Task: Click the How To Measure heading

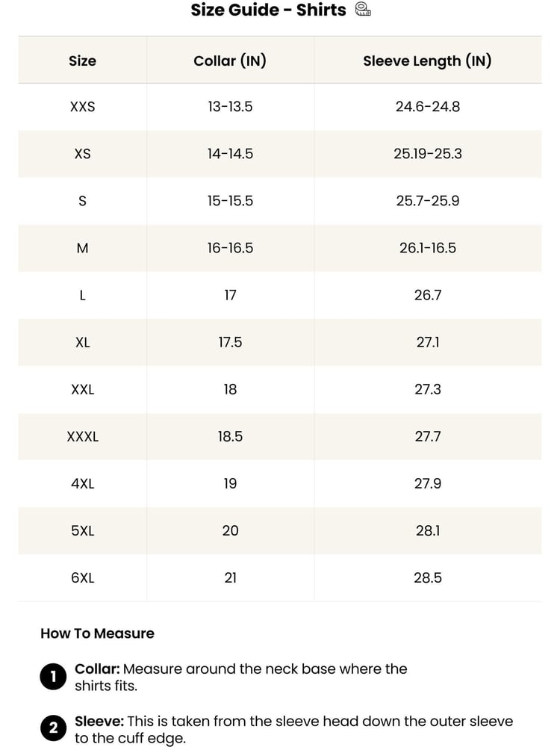Action: [97, 633]
